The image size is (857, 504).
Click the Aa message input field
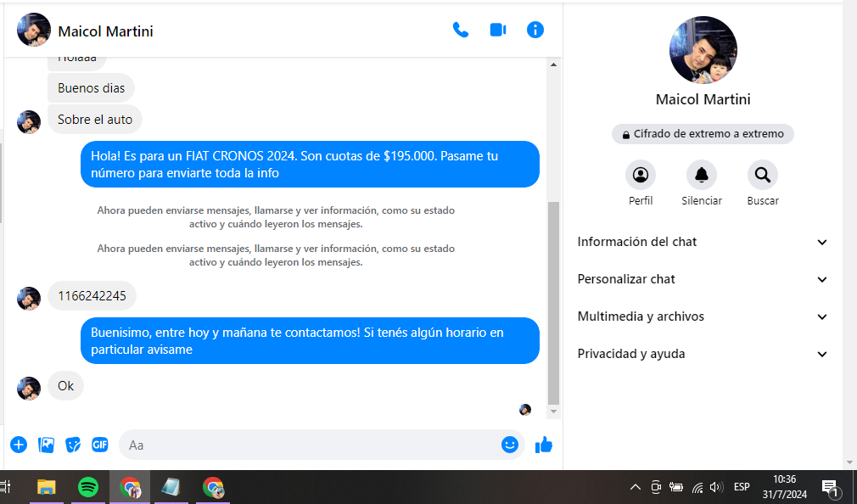(x=310, y=445)
